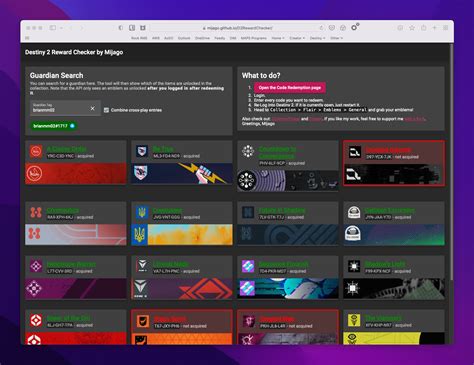Expand the Other favorites folder

tap(336, 38)
